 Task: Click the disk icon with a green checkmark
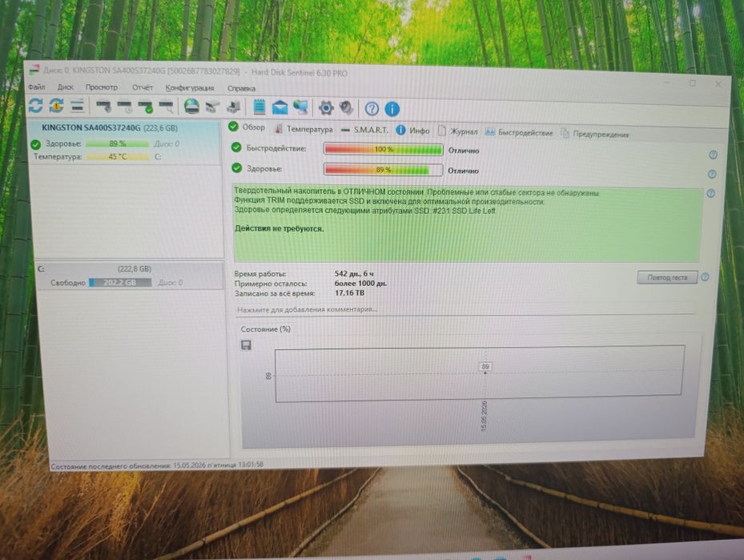(x=145, y=107)
